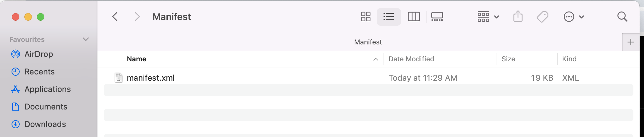Open the More Actions ellipsis menu
This screenshot has width=644, height=137.
coord(573,17)
